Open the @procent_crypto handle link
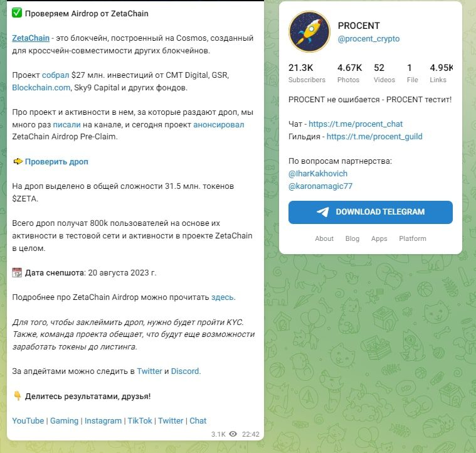Screen dimensions: 476x453 pyautogui.click(x=368, y=39)
